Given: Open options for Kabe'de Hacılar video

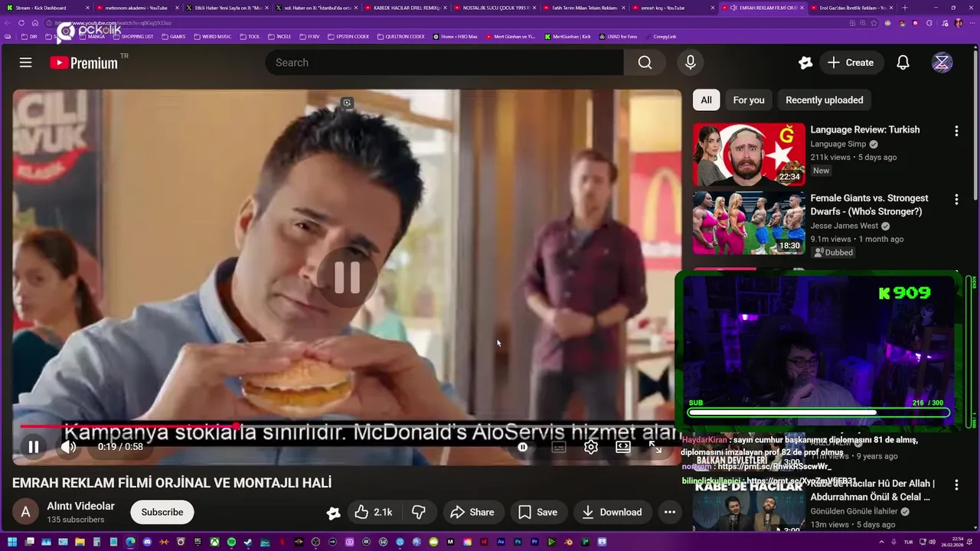Looking at the screenshot, I should [955, 484].
